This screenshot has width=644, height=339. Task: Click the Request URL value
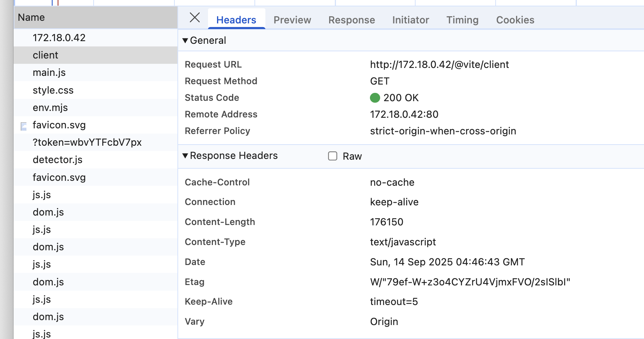[x=439, y=65]
